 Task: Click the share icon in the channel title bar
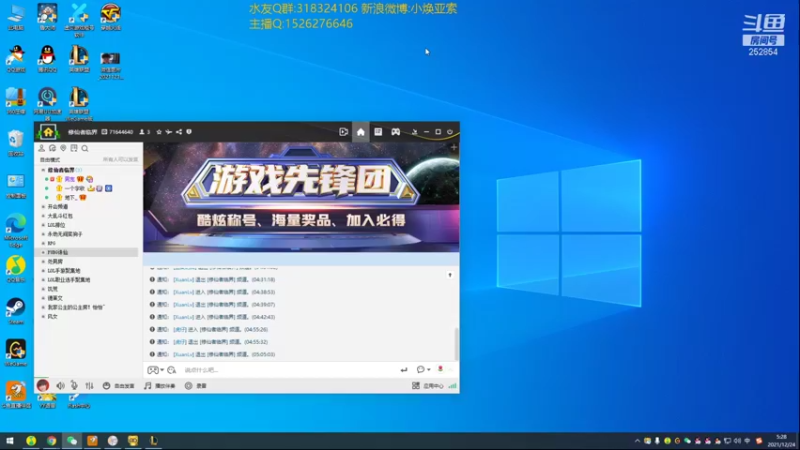179,132
